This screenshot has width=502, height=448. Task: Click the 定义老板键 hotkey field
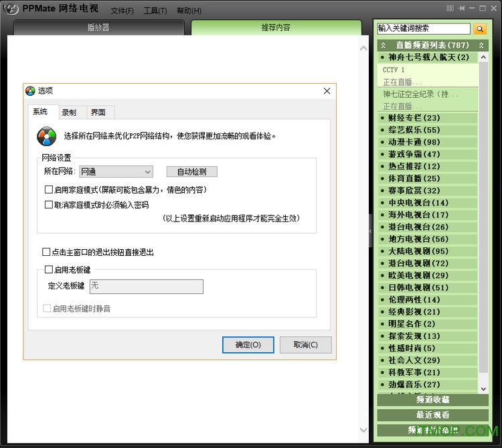click(147, 287)
